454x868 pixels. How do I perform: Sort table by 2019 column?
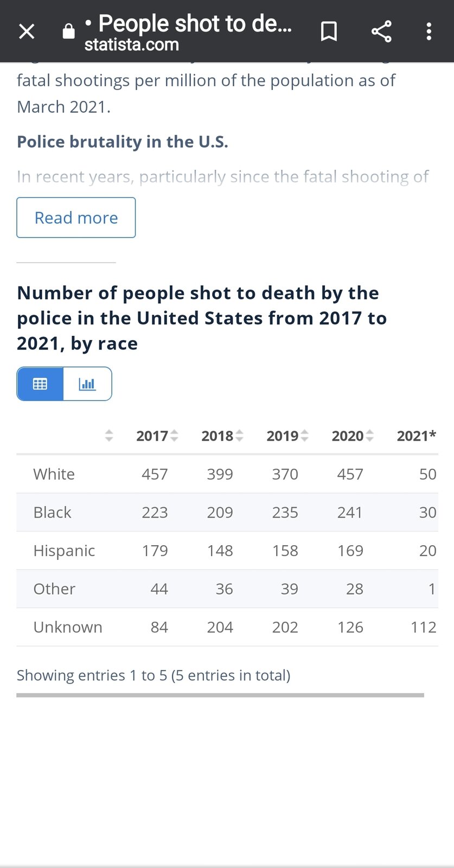[287, 436]
